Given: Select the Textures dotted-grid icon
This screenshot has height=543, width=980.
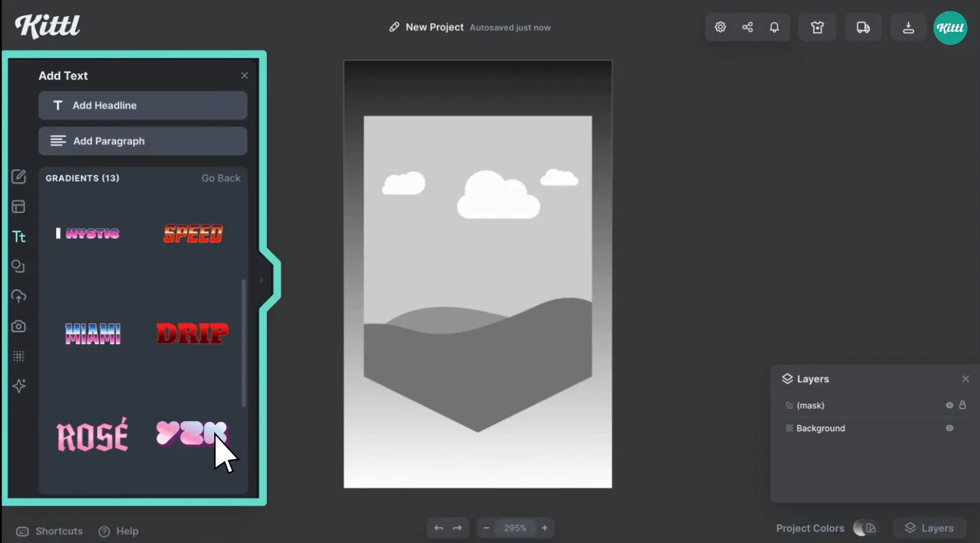Looking at the screenshot, I should click(19, 356).
